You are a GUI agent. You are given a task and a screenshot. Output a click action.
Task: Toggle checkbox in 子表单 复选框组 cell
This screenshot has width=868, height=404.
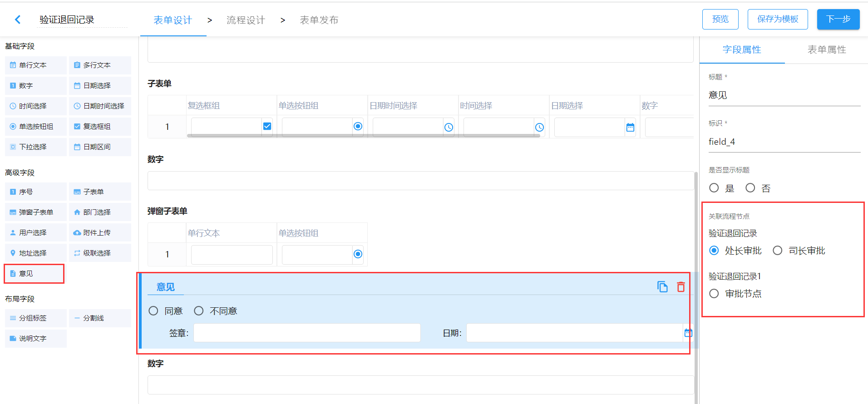[x=267, y=126]
